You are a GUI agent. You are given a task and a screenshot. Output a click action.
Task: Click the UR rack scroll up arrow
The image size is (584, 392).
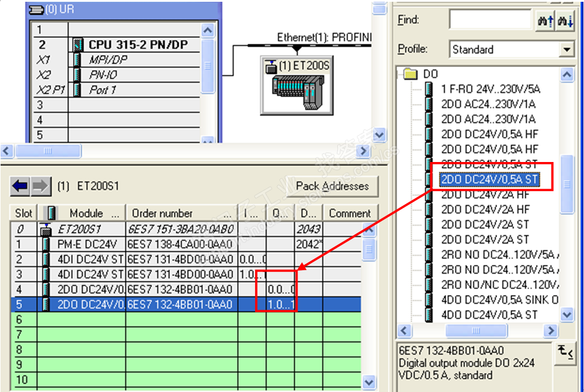(x=208, y=30)
